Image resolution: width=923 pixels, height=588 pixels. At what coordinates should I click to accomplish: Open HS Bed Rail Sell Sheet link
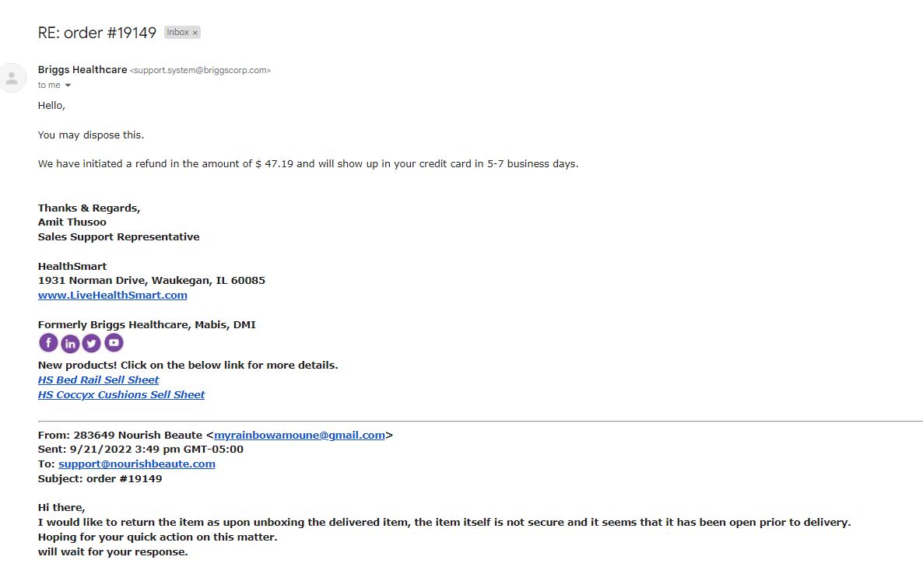(x=98, y=380)
